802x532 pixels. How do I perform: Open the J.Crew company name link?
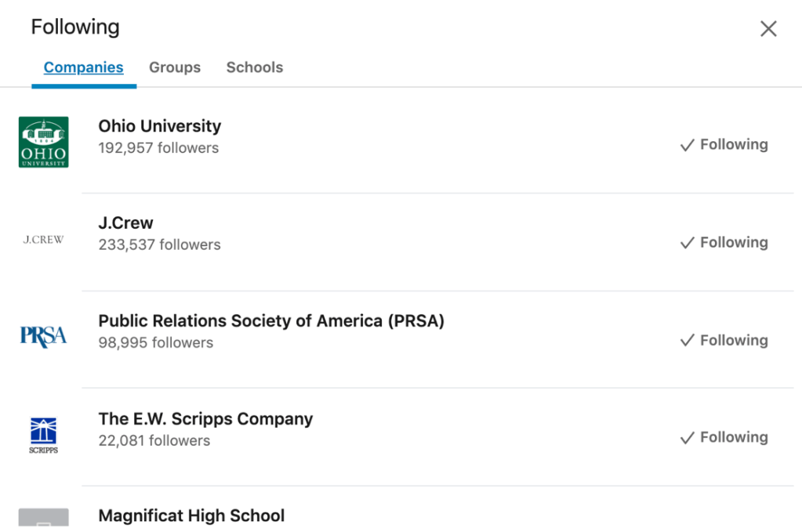(x=126, y=223)
